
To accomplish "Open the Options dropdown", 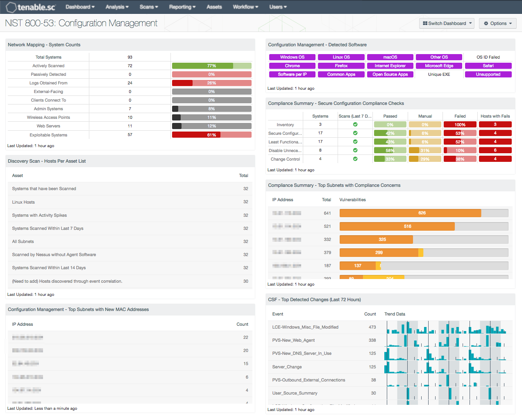I will [498, 23].
